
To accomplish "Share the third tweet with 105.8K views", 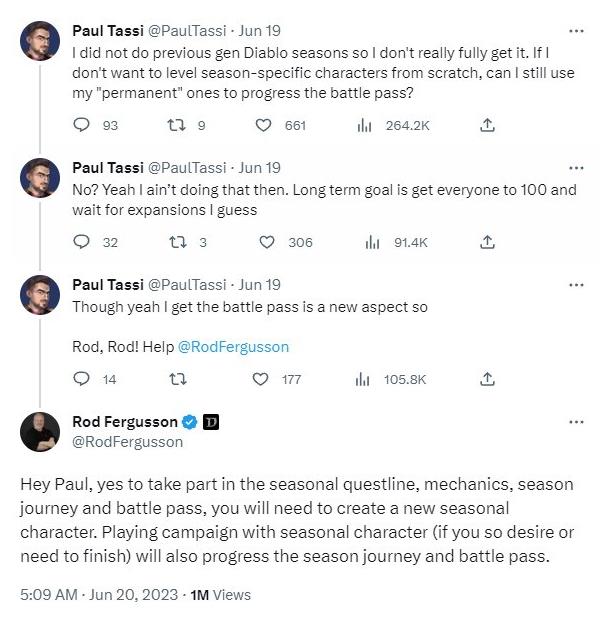I will pos(487,379).
